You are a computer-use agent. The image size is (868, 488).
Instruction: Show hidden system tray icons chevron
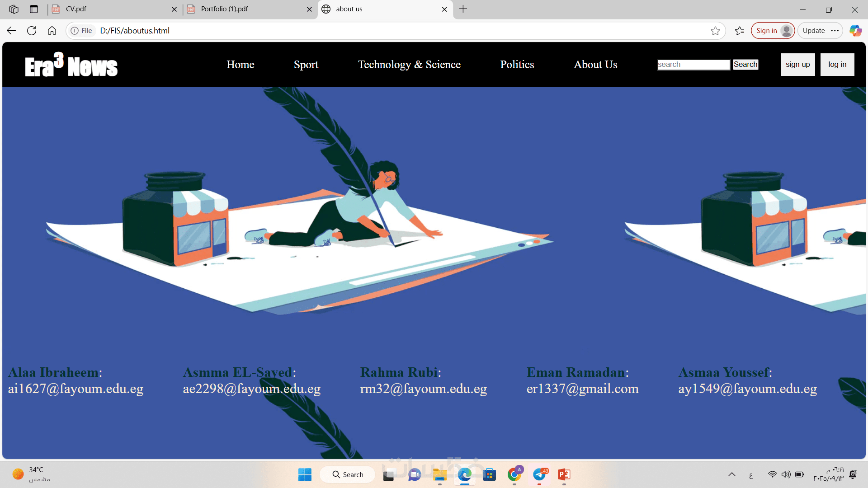pyautogui.click(x=731, y=474)
